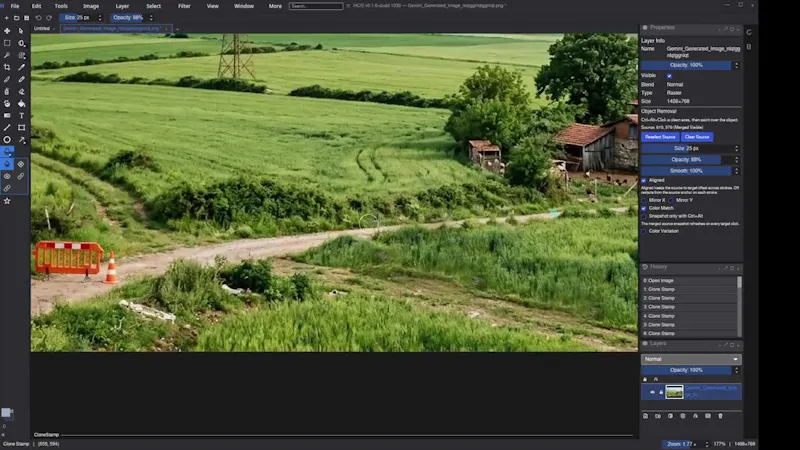The width and height of the screenshot is (800, 450).
Task: Select the Line tool
Action: (x=7, y=128)
